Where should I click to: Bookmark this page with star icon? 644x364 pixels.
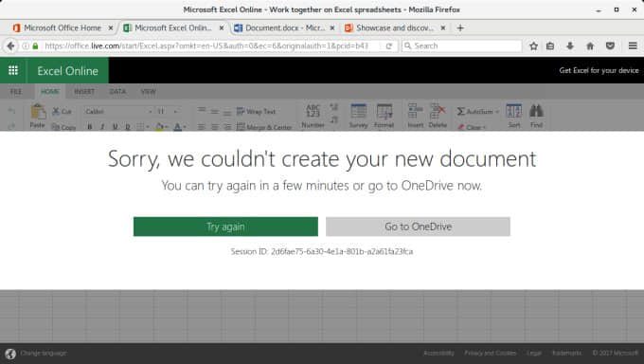[x=533, y=46]
